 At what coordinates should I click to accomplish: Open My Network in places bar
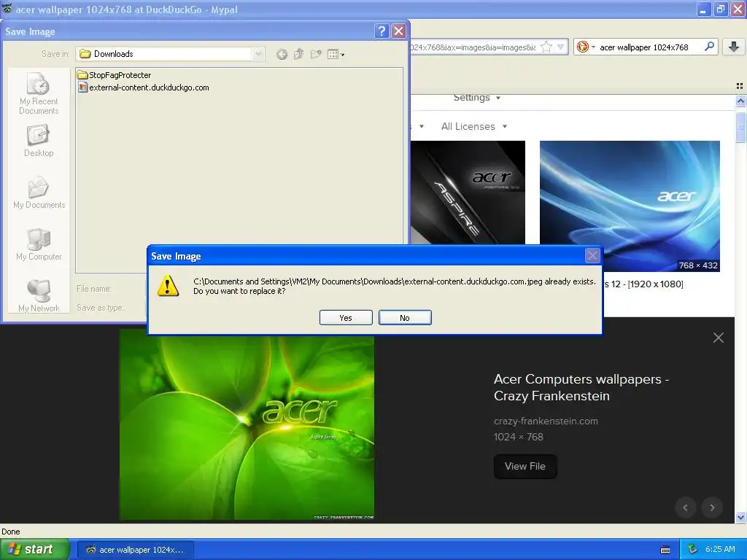click(x=39, y=296)
